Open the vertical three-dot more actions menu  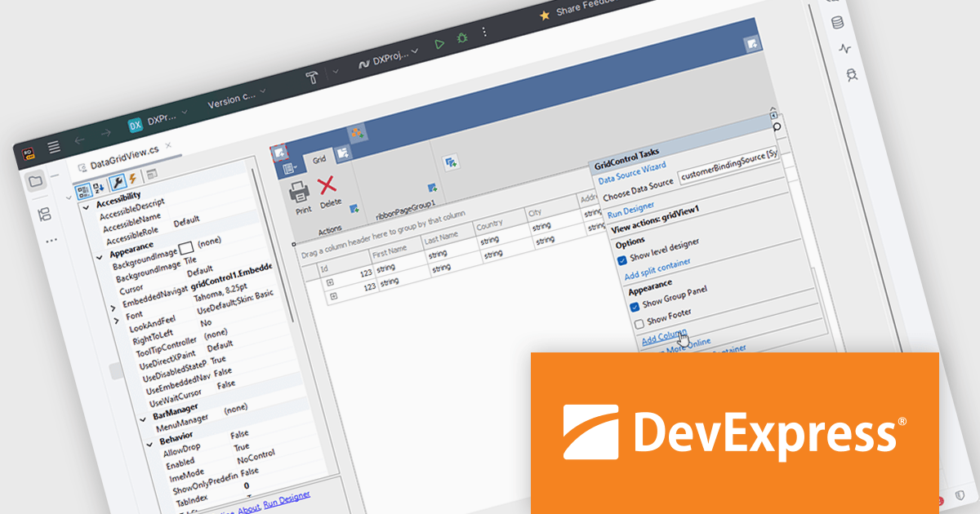[484, 32]
